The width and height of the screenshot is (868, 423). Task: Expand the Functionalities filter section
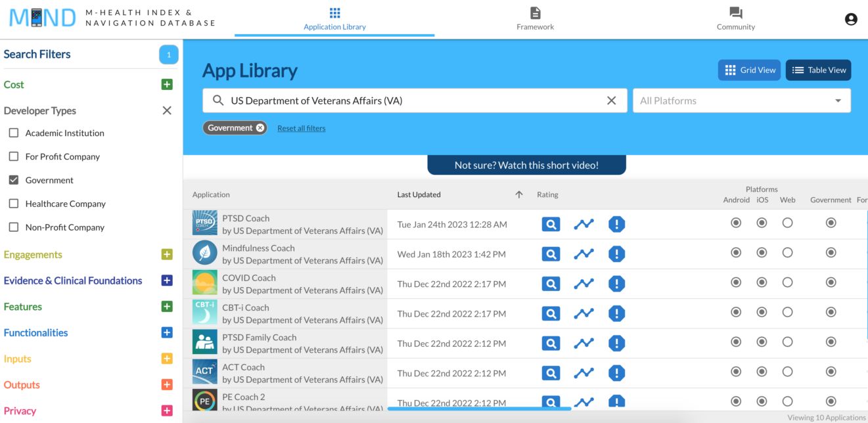[167, 333]
